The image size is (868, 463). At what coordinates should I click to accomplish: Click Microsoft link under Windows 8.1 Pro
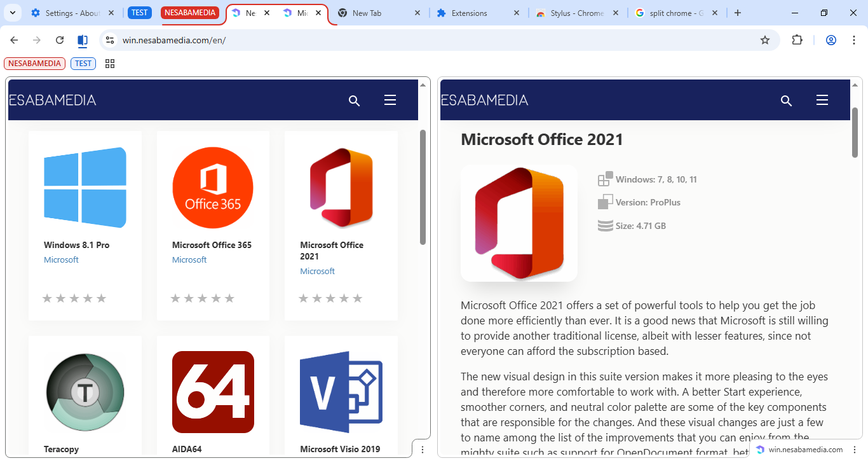tap(61, 259)
